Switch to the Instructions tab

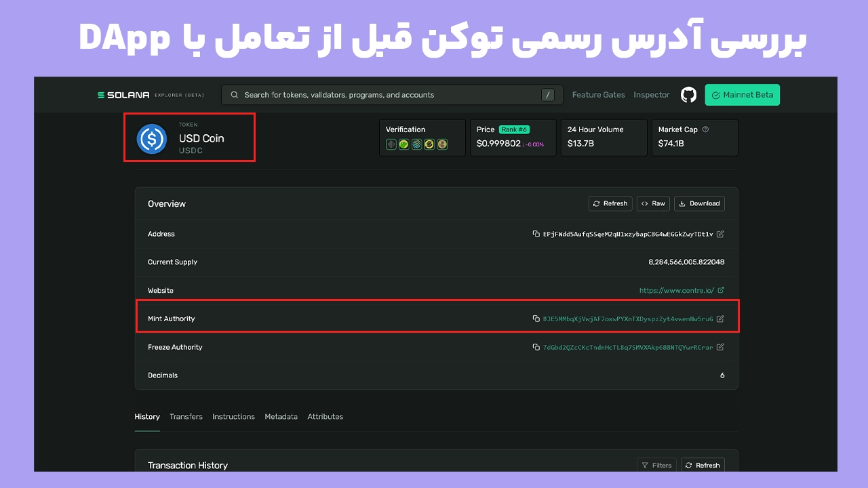coord(233,417)
